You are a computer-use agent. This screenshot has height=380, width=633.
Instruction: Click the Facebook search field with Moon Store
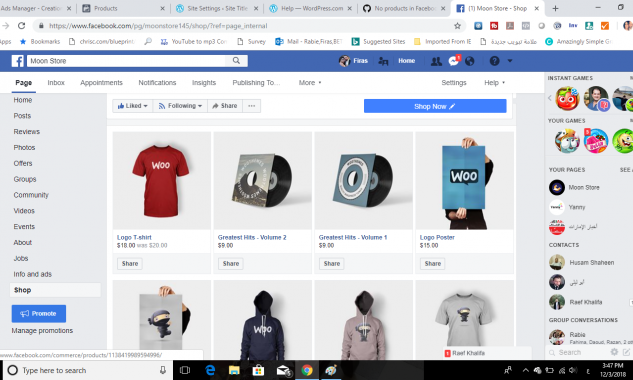click(x=126, y=61)
